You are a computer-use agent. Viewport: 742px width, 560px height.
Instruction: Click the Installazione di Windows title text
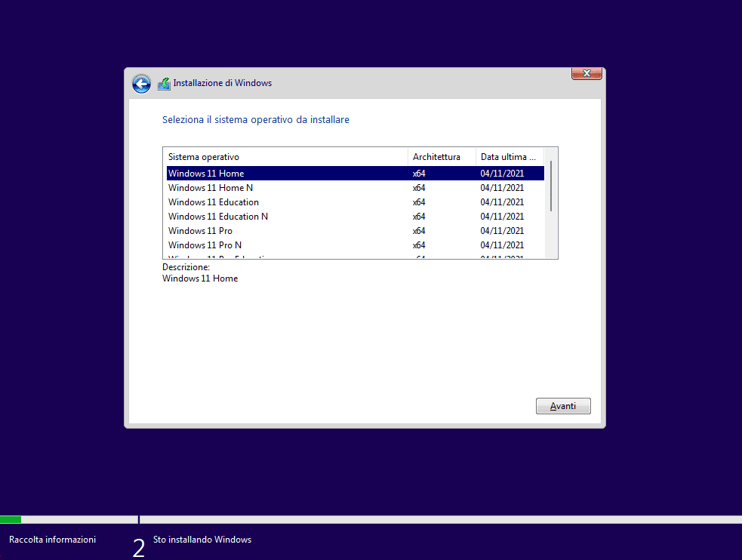223,83
